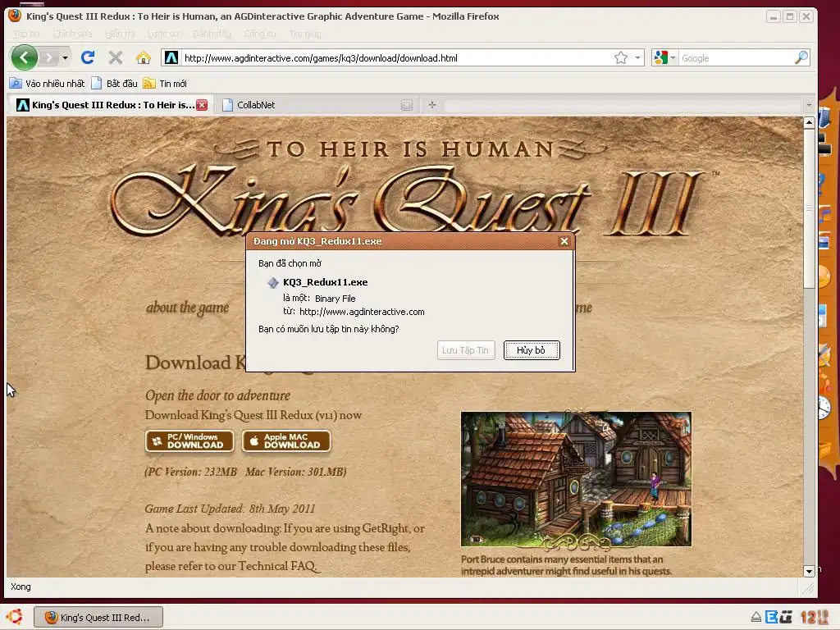Viewport: 840px width, 630px height.
Task: Open the Bắt đầu bookmark
Action: (x=115, y=84)
